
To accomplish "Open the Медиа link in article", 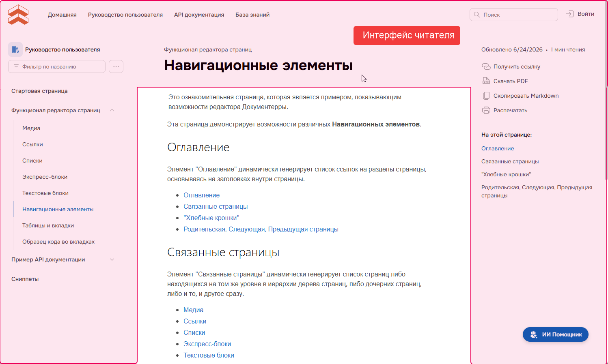I will [x=193, y=310].
